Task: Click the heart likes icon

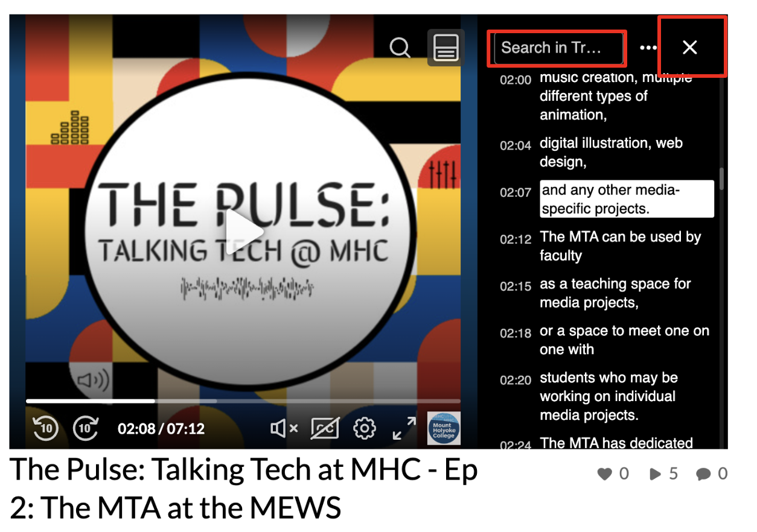Action: click(x=605, y=475)
